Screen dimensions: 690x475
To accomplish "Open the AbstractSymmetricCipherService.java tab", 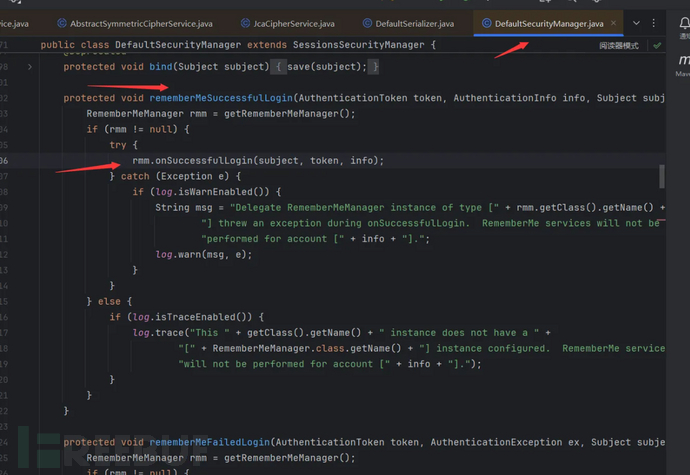I will coord(140,22).
